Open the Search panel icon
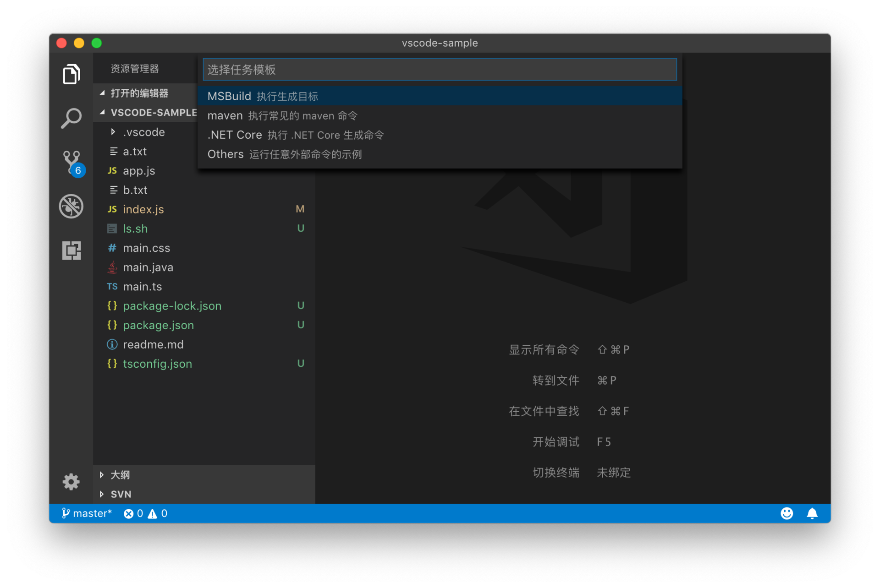Image resolution: width=880 pixels, height=588 pixels. pos(71,118)
